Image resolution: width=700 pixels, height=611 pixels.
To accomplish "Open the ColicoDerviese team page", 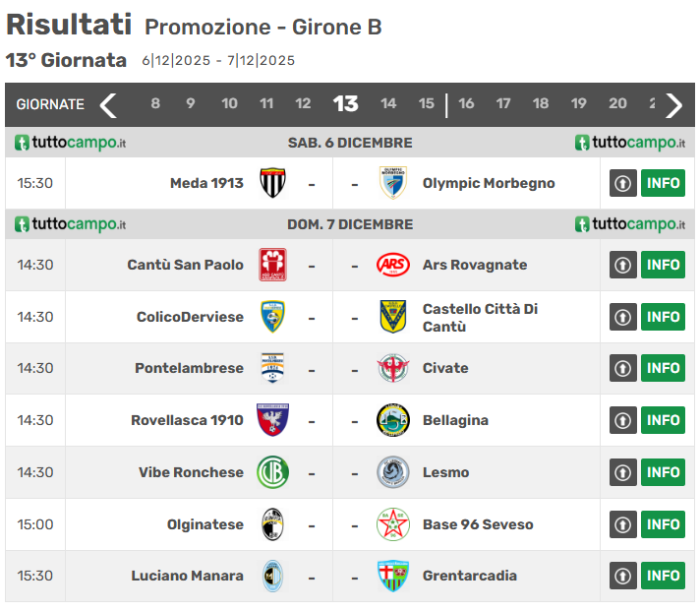I will (x=190, y=317).
